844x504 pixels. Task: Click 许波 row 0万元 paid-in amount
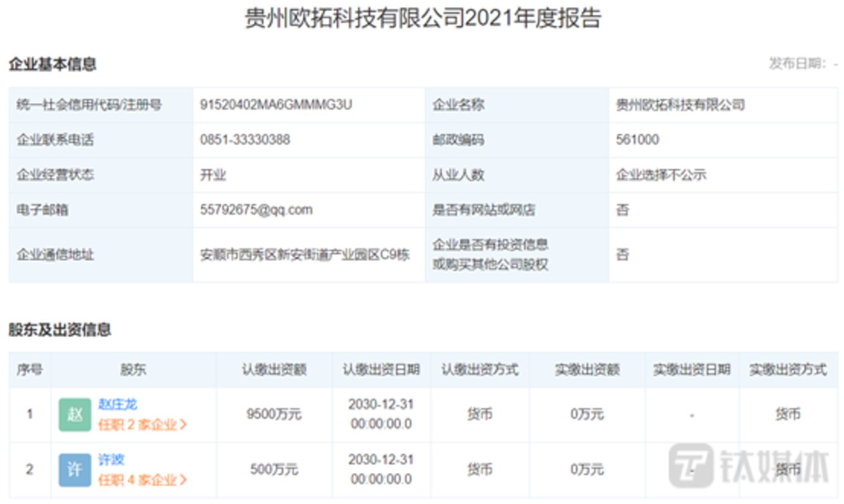pyautogui.click(x=587, y=470)
